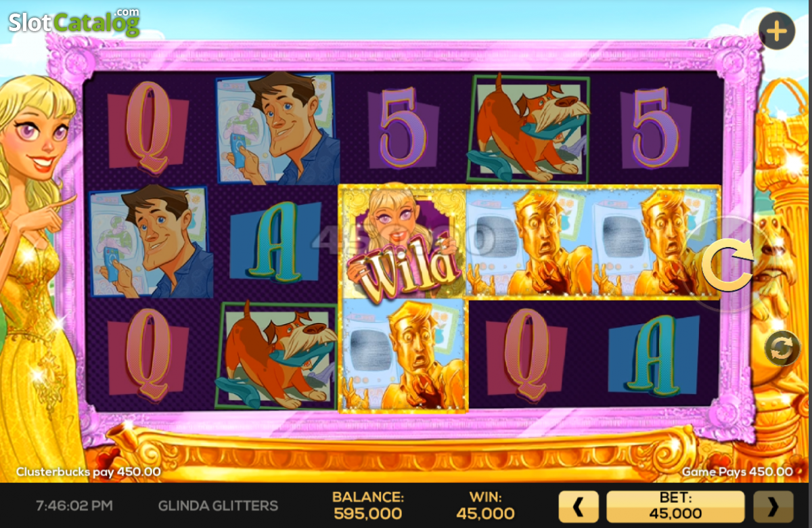812x528 pixels.
Task: Click the BET 45,000 display
Action: pos(675,506)
